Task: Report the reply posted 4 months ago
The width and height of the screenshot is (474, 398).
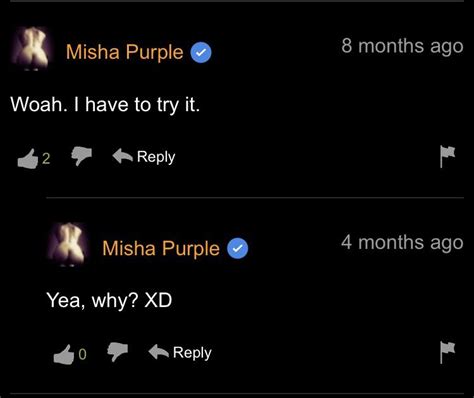Action: pos(447,352)
